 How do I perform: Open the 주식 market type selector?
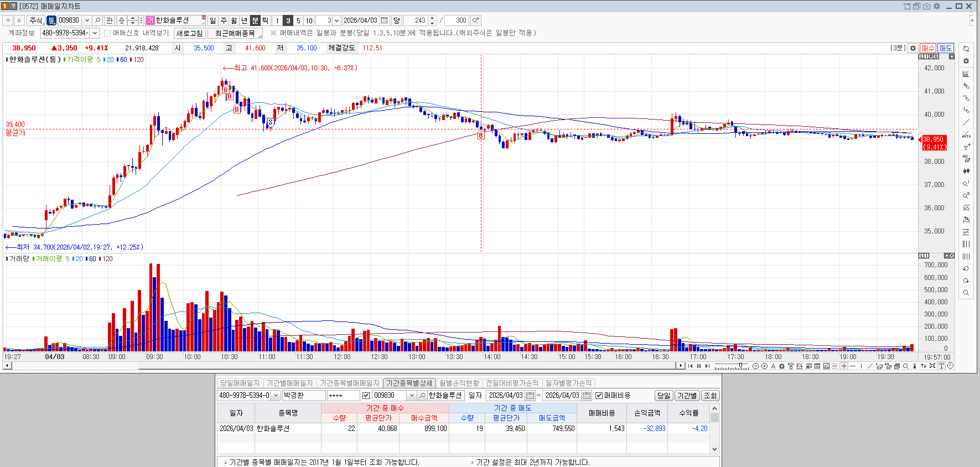[x=36, y=20]
